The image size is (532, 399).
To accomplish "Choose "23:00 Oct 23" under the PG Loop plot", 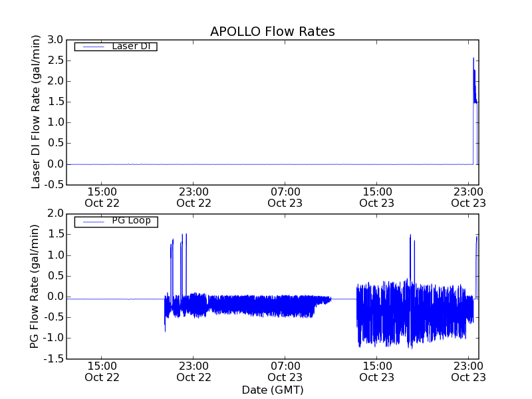I will click(x=469, y=372).
